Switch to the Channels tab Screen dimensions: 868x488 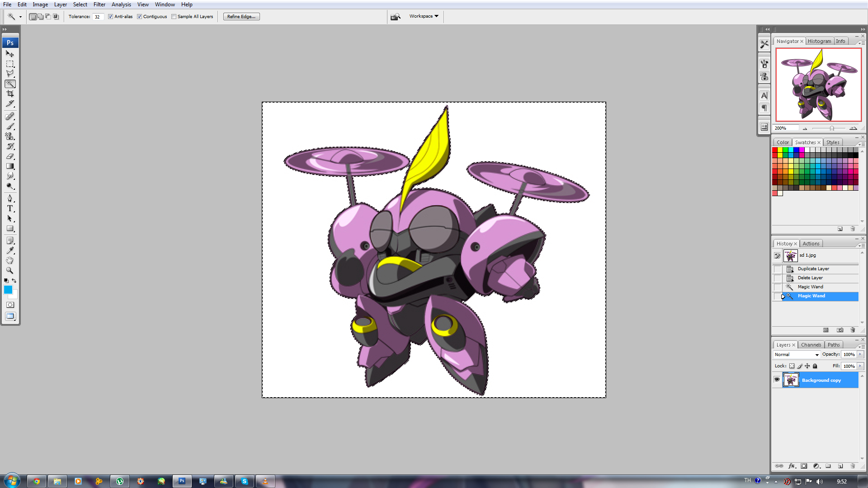pos(811,345)
